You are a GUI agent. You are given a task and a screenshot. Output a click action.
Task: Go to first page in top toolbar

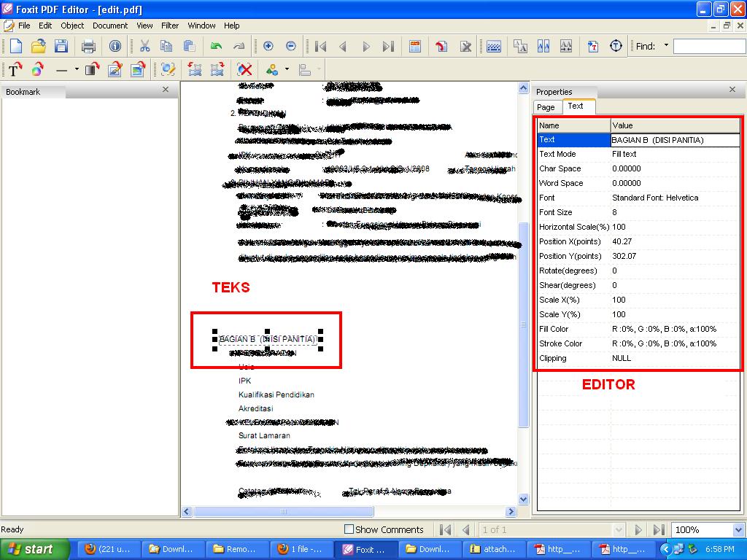(x=321, y=46)
